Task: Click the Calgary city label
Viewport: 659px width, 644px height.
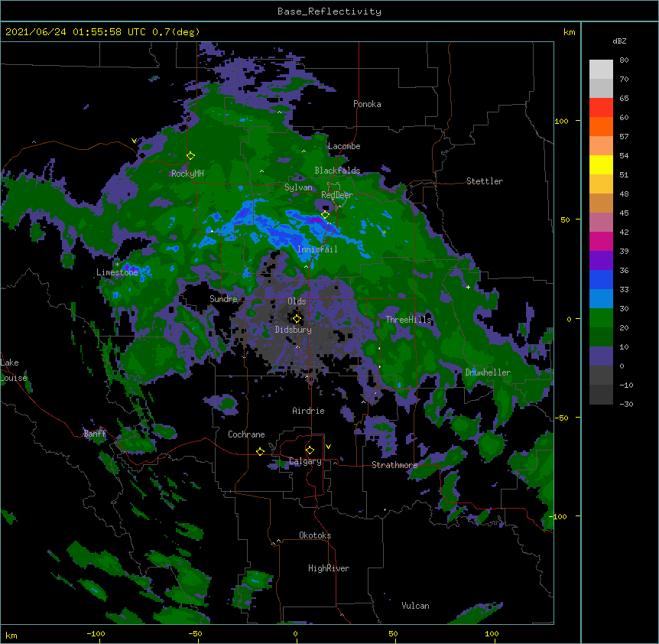Action: tap(305, 461)
